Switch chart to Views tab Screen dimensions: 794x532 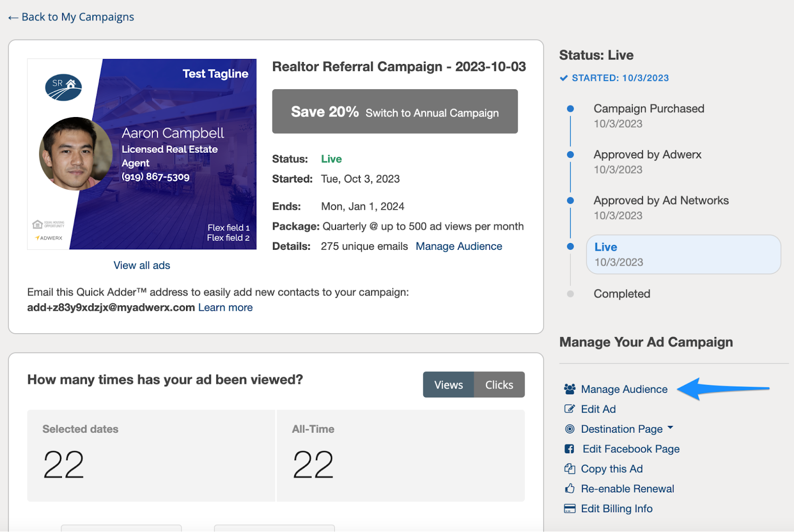(449, 385)
